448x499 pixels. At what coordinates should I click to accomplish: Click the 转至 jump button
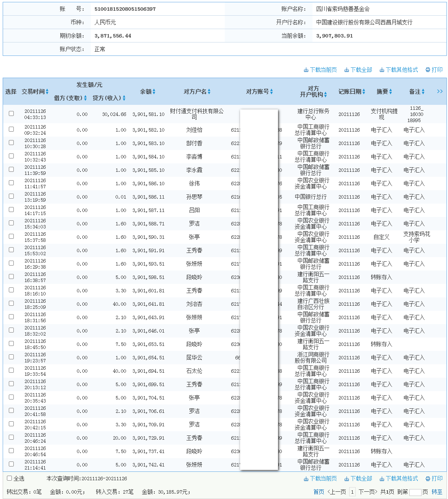point(436,492)
